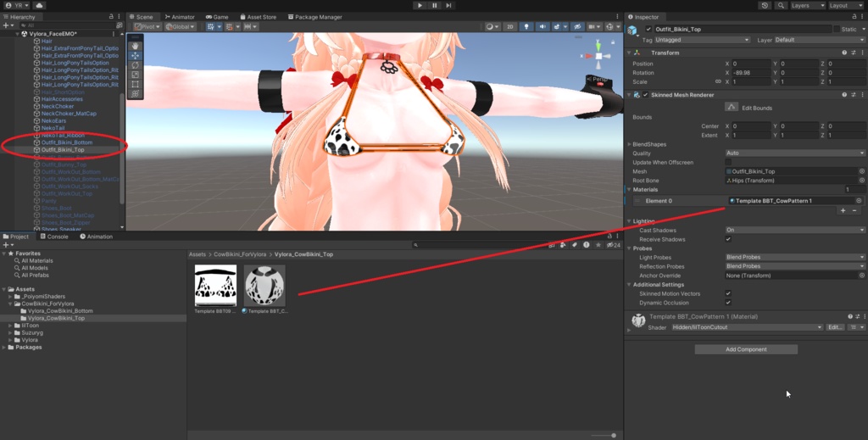Click the Rotation X input field
The width and height of the screenshot is (868, 440).
pyautogui.click(x=751, y=73)
